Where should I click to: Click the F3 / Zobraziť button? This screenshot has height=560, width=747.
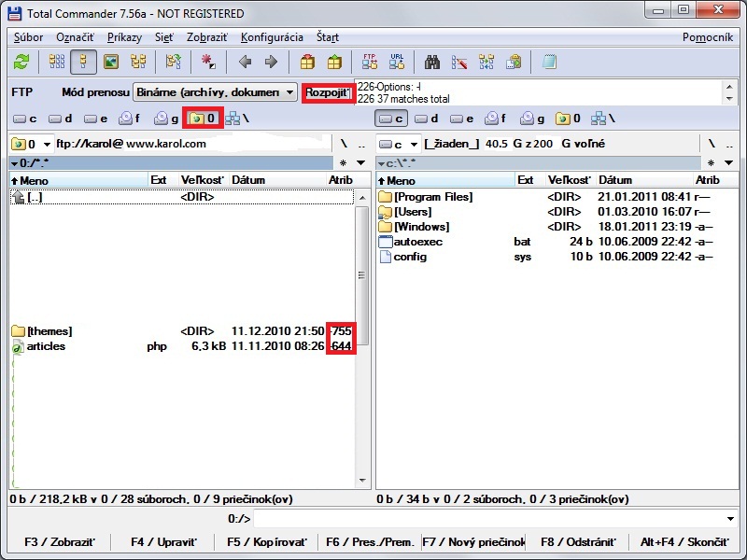pos(60,542)
